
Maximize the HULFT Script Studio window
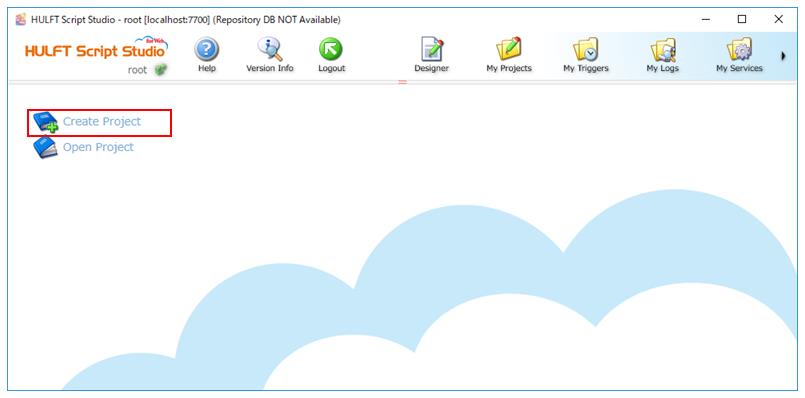tap(742, 20)
